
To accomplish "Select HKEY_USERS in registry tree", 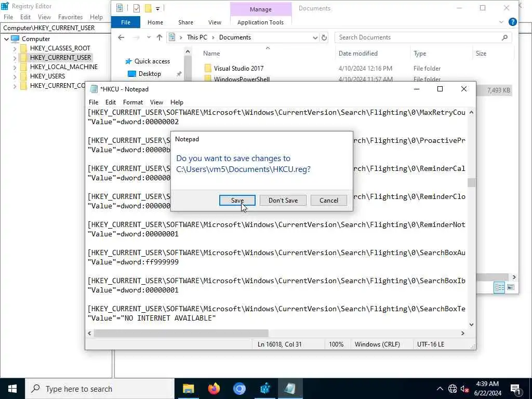I will [47, 76].
